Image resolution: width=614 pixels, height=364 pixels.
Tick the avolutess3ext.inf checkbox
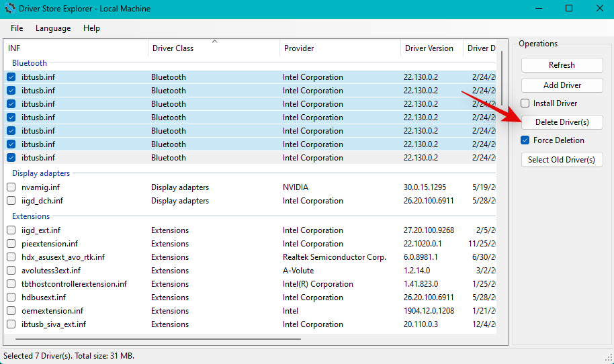(11, 271)
